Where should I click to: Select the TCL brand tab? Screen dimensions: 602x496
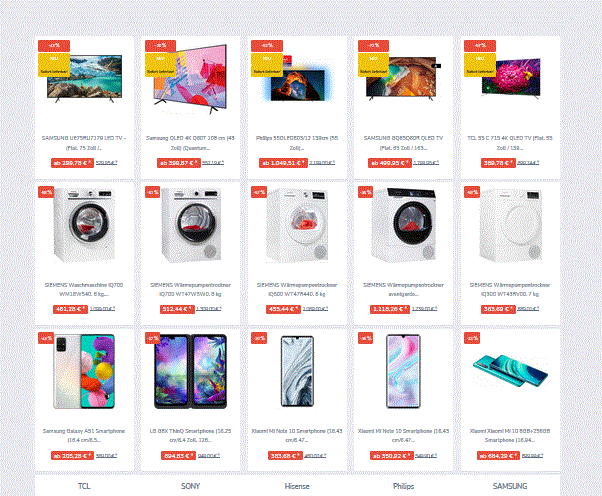(x=84, y=486)
